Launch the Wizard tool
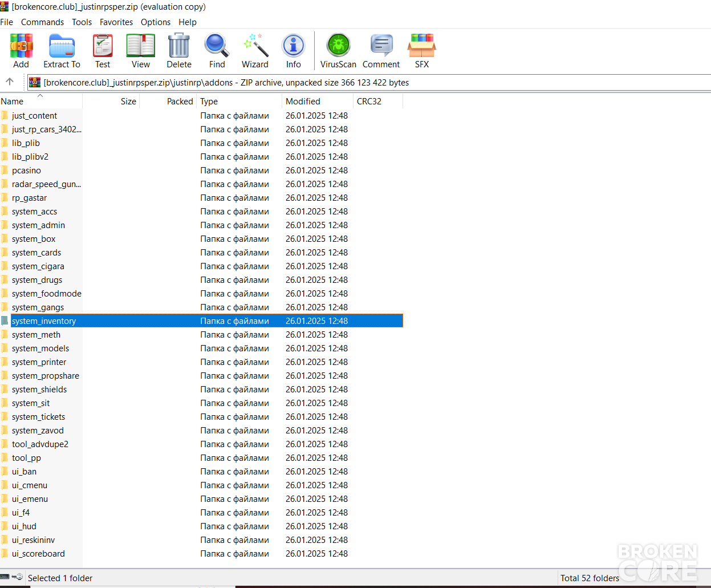The image size is (711, 588). tap(255, 46)
